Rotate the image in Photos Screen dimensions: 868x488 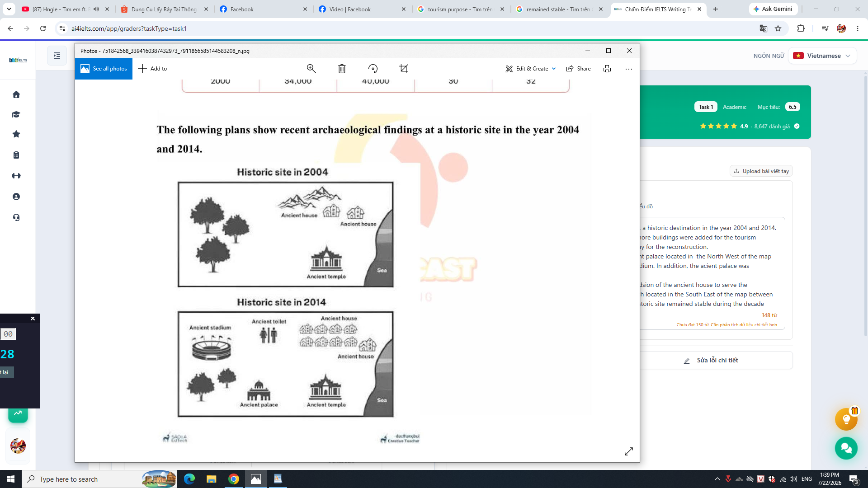point(373,69)
